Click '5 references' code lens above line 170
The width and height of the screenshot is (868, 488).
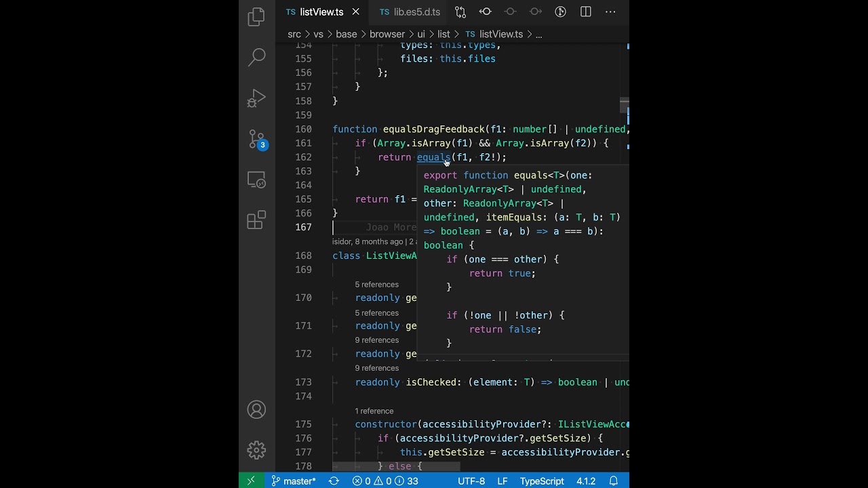[376, 285]
